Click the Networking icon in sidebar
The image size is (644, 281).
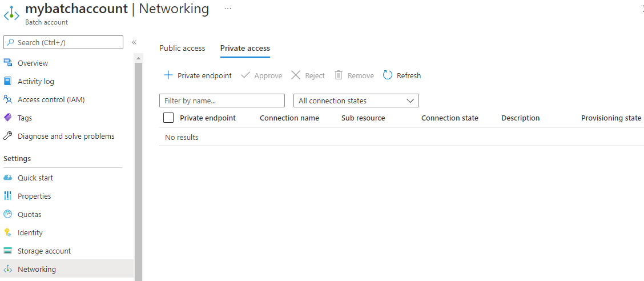[8, 270]
